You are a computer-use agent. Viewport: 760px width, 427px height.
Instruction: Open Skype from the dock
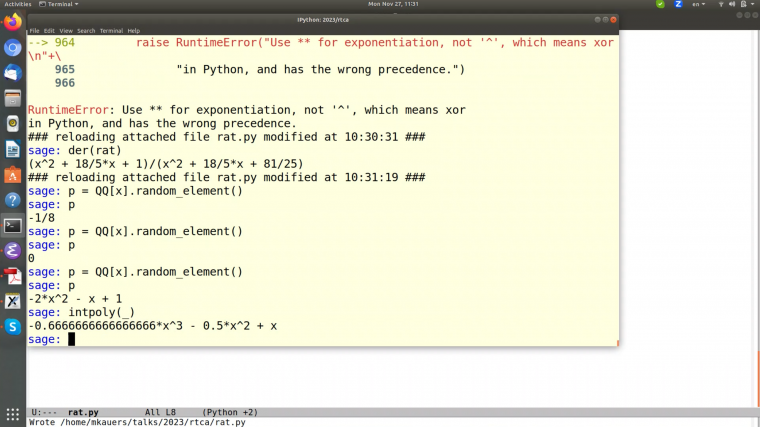point(13,326)
